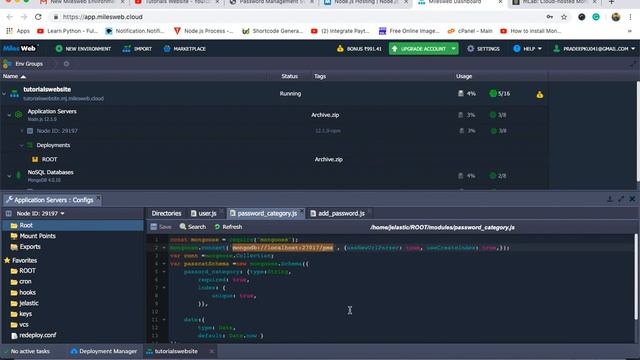The height and width of the screenshot is (360, 640).
Task: Close the user.js tab
Action: click(221, 211)
